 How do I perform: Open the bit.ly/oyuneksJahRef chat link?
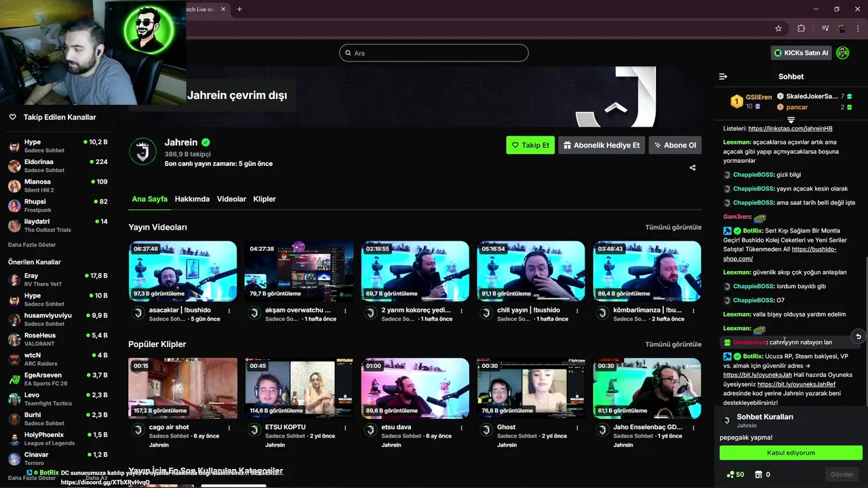tap(796, 384)
